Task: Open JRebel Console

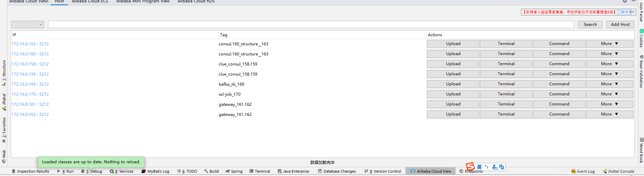Action: [x=618, y=171]
